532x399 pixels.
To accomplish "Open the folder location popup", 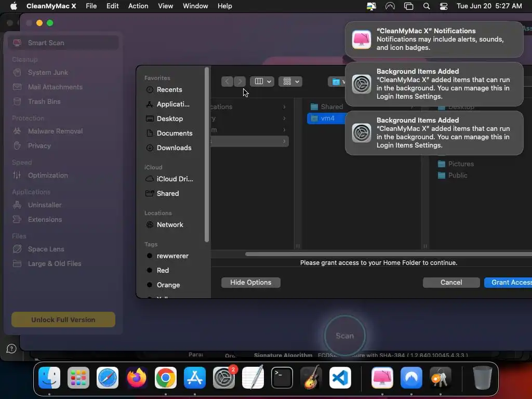I will [337, 82].
